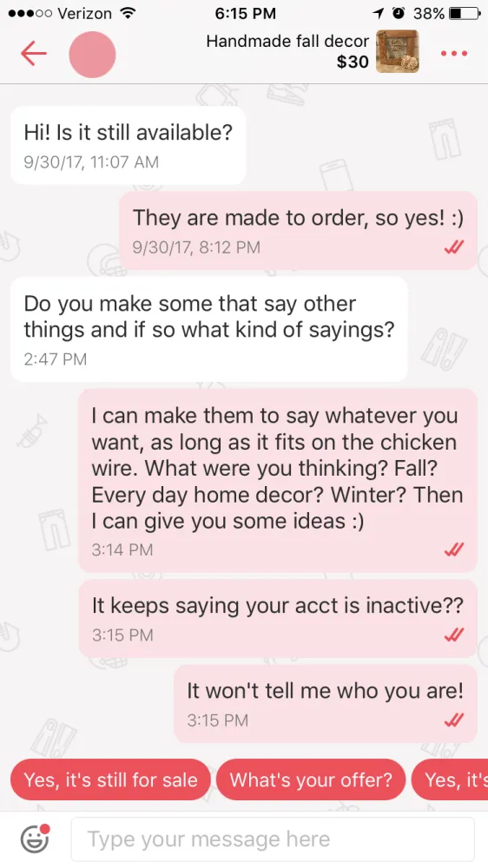
Task: Open the three-dot more options menu
Action: click(x=453, y=54)
